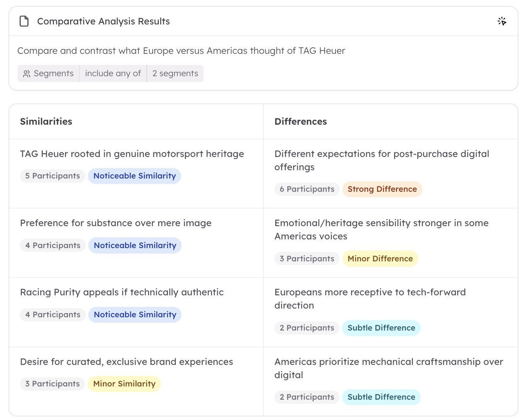This screenshot has height=420, width=524.
Task: Click the Strong Difference badge
Action: (x=382, y=189)
